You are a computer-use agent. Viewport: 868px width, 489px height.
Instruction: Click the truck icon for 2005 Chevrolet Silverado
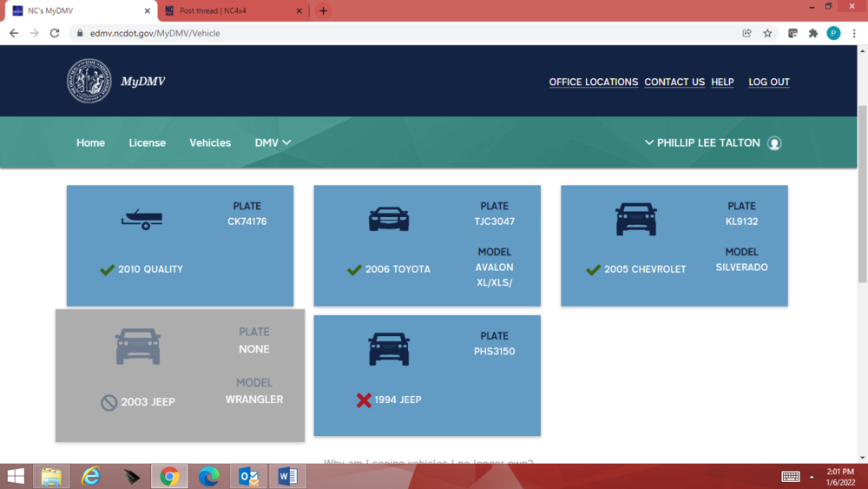click(x=635, y=219)
